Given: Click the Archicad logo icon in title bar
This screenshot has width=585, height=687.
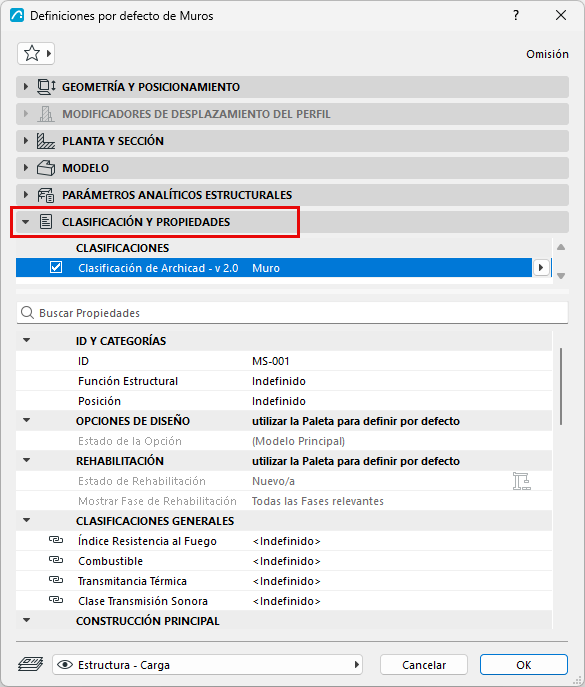Looking at the screenshot, I should point(17,16).
